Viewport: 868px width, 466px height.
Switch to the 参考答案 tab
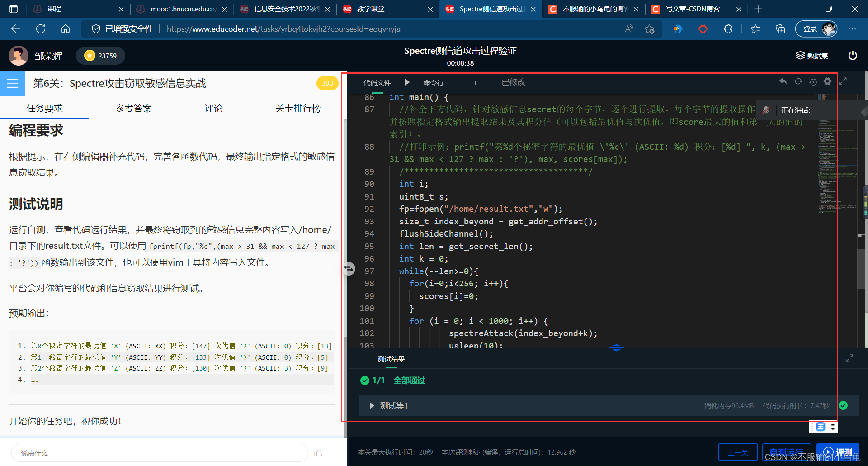(133, 109)
